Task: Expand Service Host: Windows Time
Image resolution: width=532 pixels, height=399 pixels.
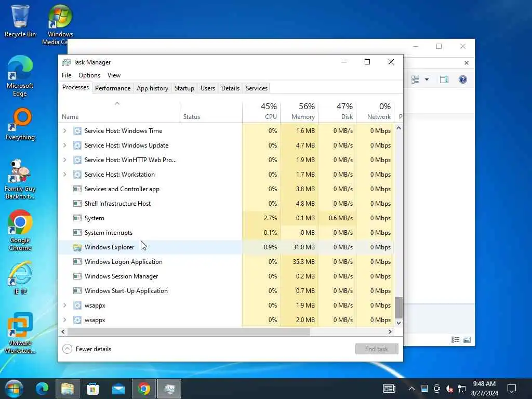Action: click(x=65, y=130)
